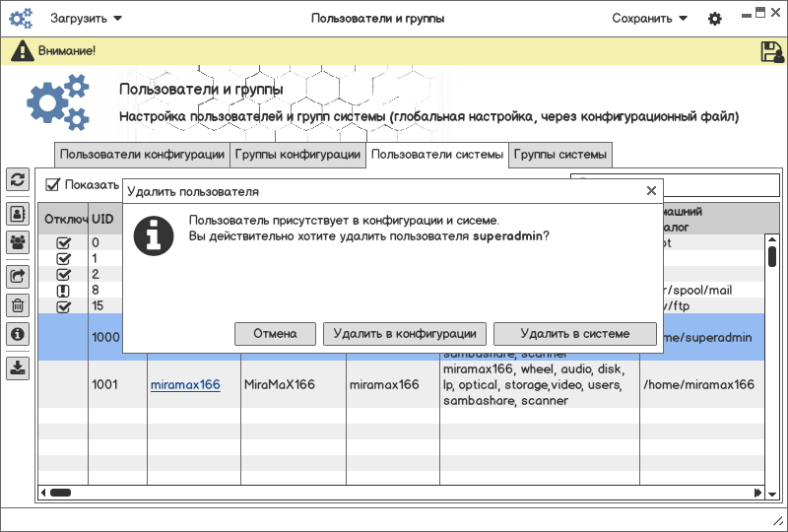Click the export arrow icon in sidebar

(x=18, y=276)
